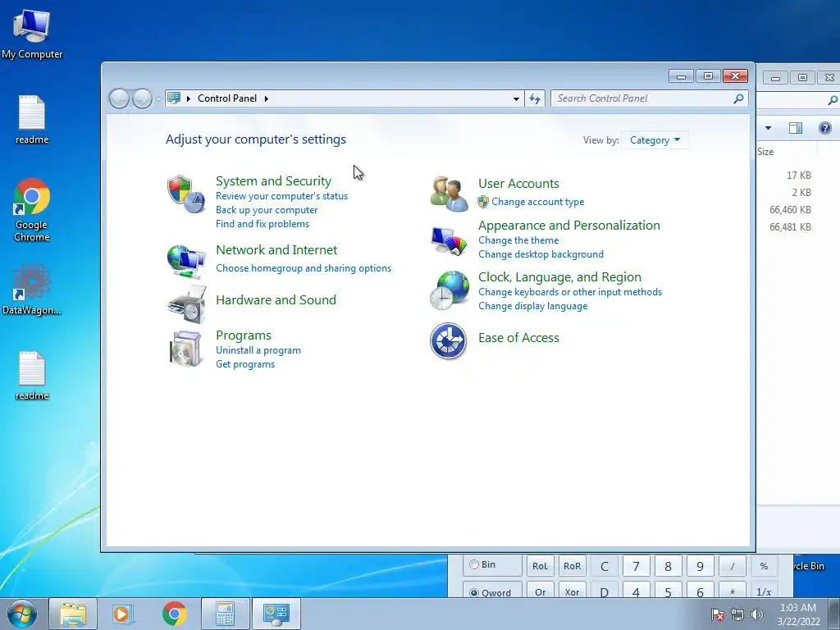
Task: Click Calculator Xor button
Action: pyautogui.click(x=572, y=591)
